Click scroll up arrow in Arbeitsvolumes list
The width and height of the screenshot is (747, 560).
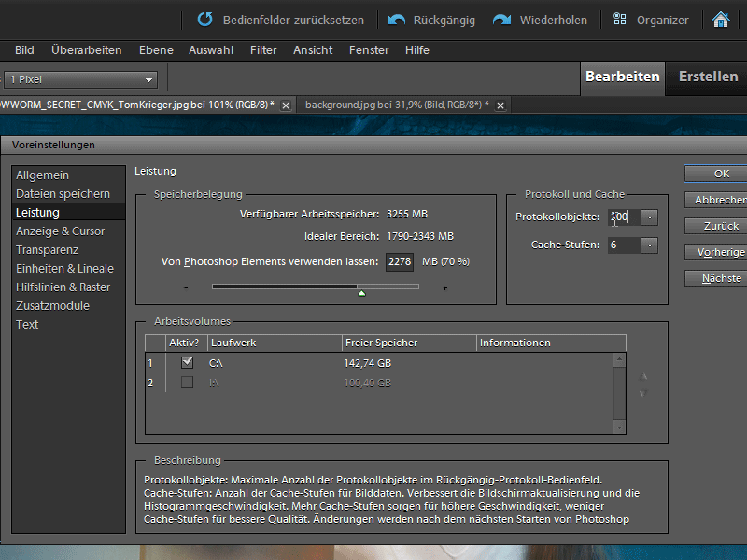pos(619,360)
